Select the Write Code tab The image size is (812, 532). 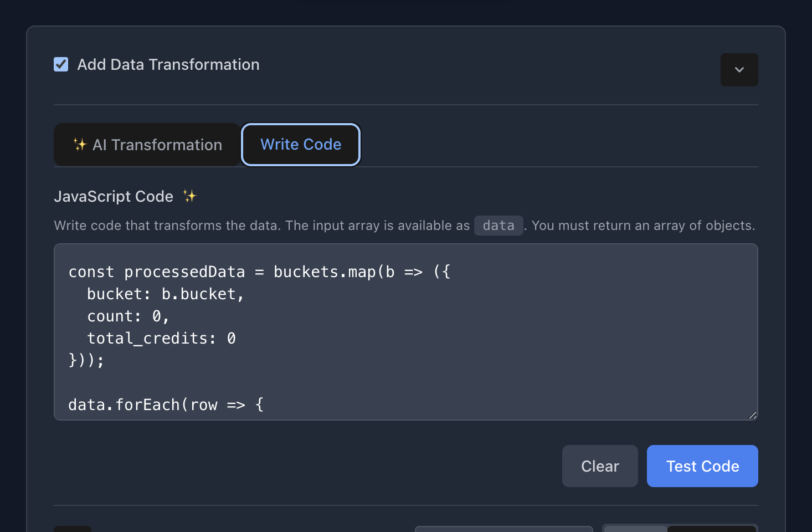click(x=301, y=145)
